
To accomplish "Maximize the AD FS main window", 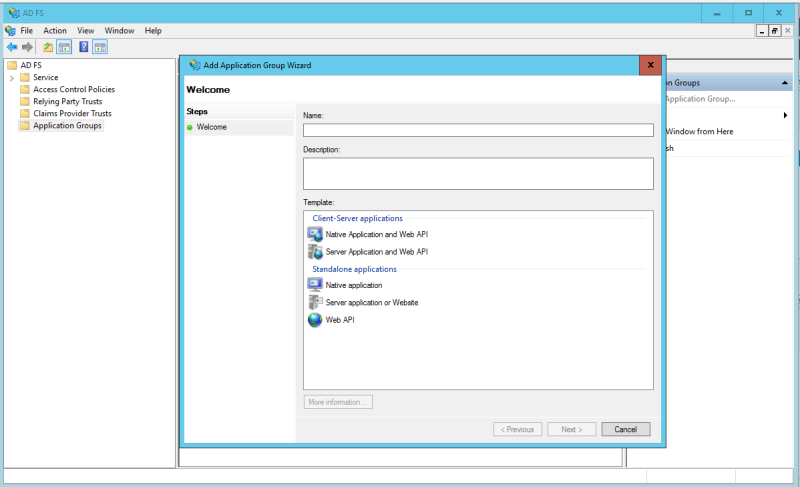I will (x=748, y=13).
